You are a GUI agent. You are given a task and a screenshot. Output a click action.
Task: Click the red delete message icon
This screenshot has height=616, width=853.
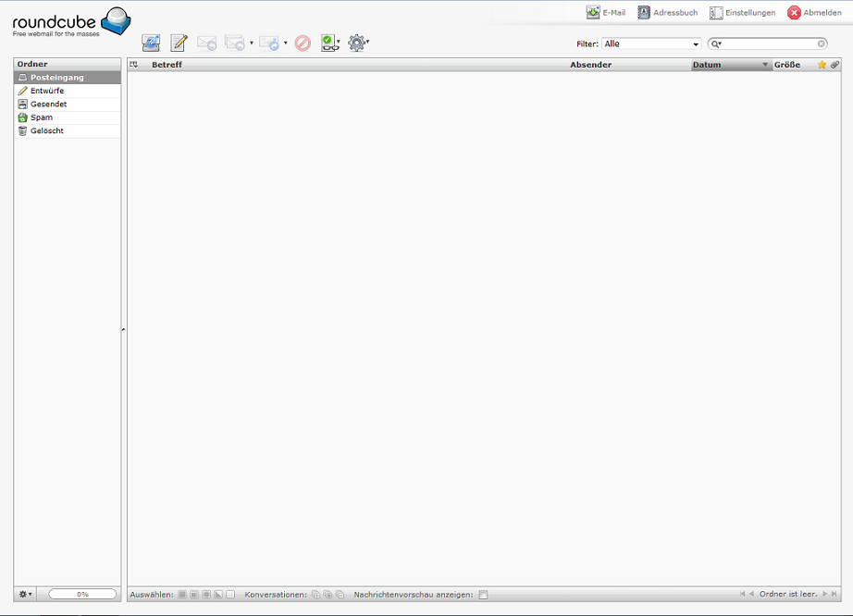[x=303, y=43]
